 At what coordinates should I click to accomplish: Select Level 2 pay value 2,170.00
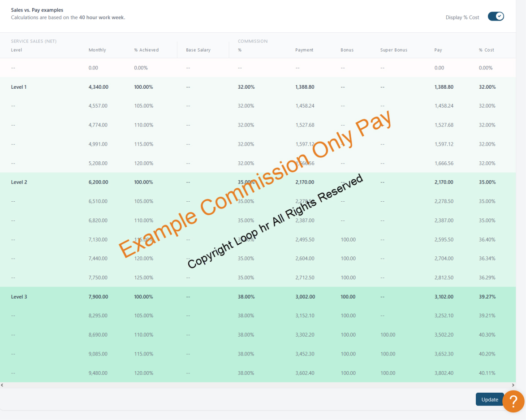pyautogui.click(x=444, y=182)
